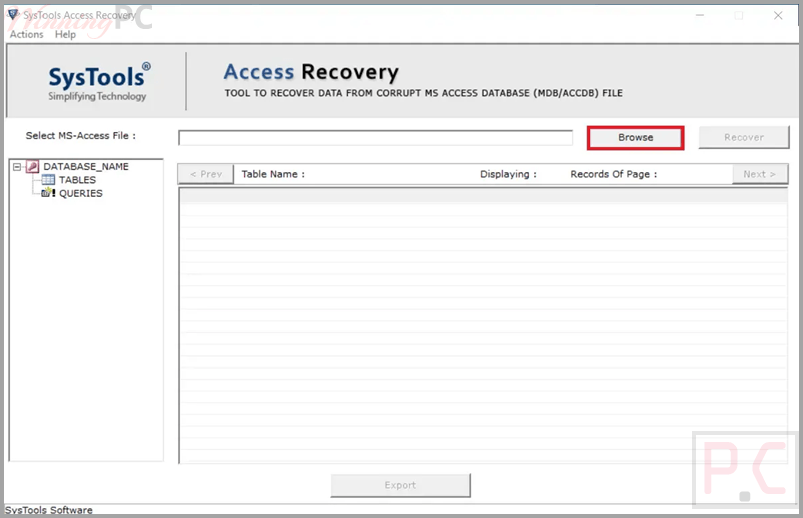Click the "Displaying :" label
Image resolution: width=803 pixels, height=518 pixels.
coord(508,174)
